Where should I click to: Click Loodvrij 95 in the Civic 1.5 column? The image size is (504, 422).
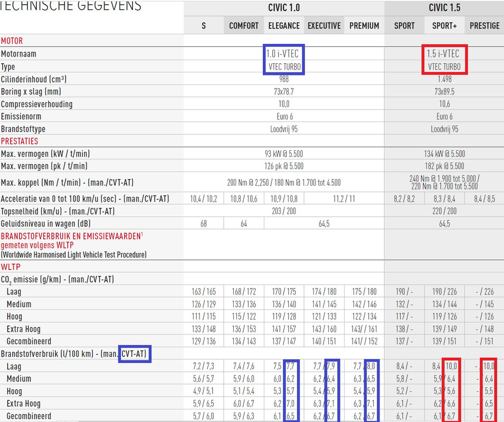point(444,129)
